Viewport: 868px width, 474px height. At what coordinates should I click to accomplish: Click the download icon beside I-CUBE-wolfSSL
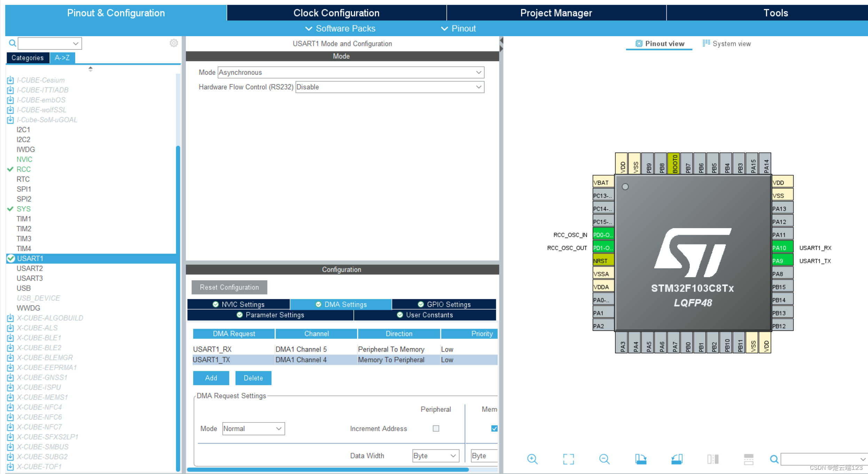point(10,110)
